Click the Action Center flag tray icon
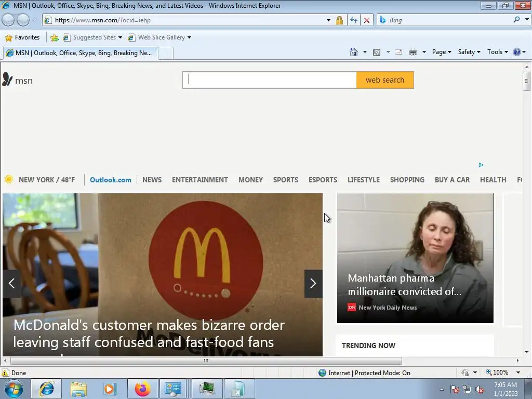Image resolution: width=532 pixels, height=399 pixels. 455,389
